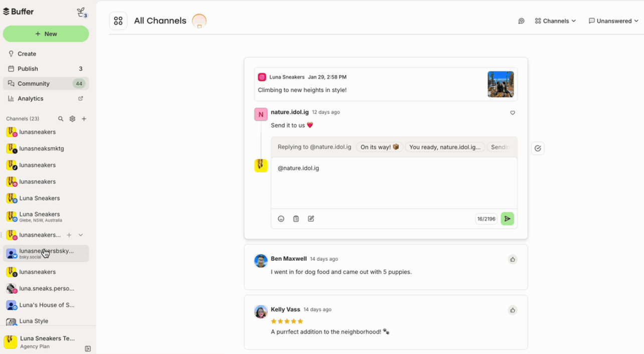
Task: Choose the 'On its way!' reply suggestion
Action: coord(380,147)
